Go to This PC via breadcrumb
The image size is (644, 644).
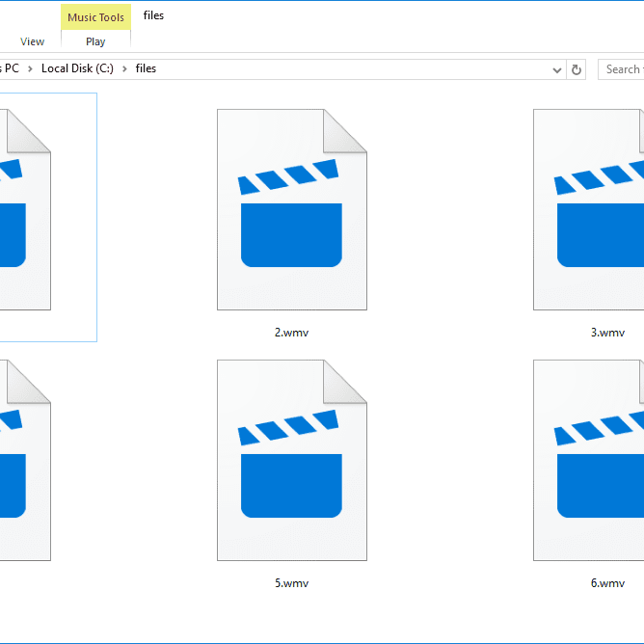(11, 68)
